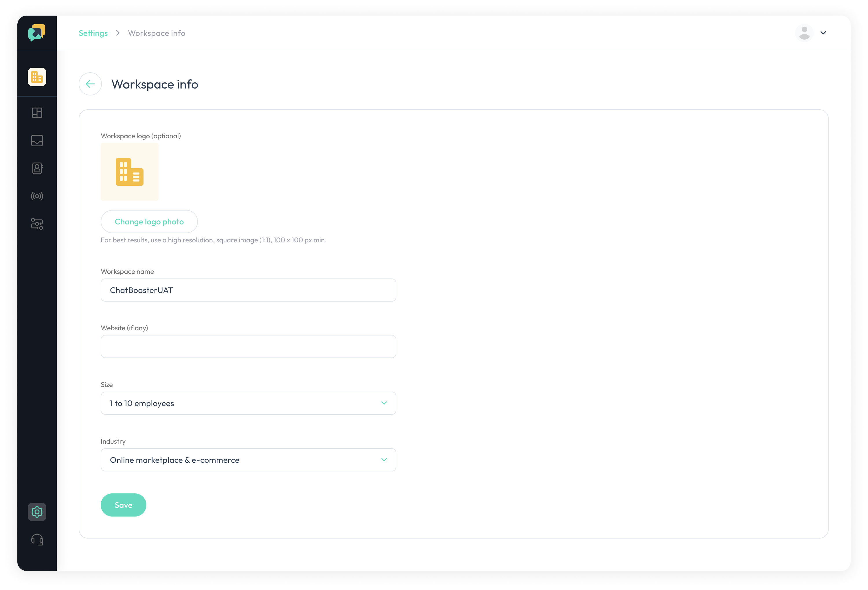Viewport: 868px width, 590px height.
Task: Click the inbox tray icon in sidebar
Action: tap(38, 141)
